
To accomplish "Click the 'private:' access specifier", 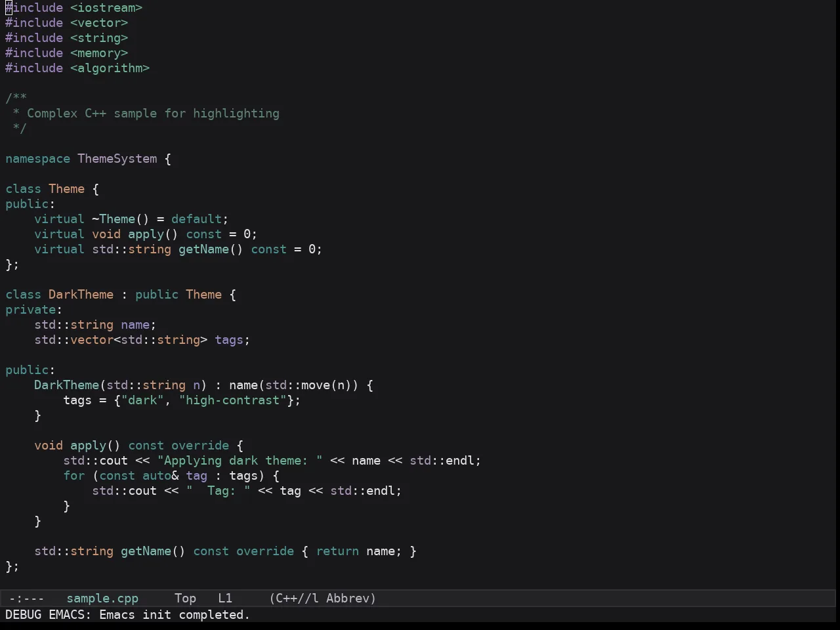I will (34, 310).
